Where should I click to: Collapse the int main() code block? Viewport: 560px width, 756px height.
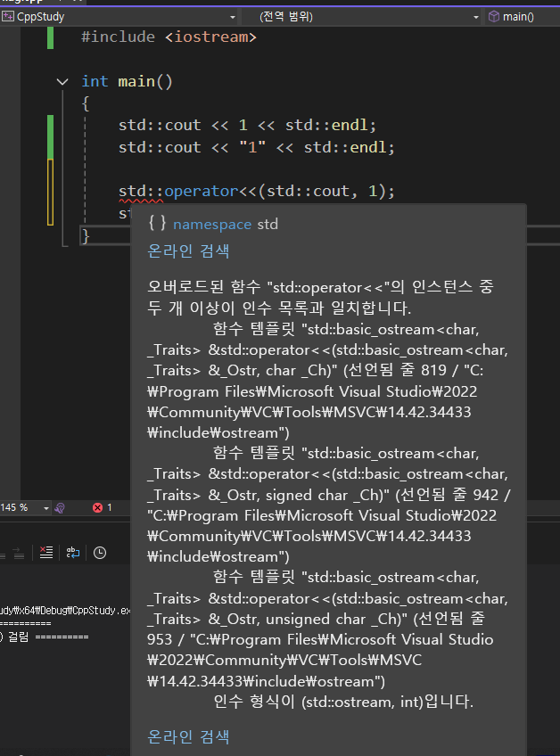click(62, 81)
